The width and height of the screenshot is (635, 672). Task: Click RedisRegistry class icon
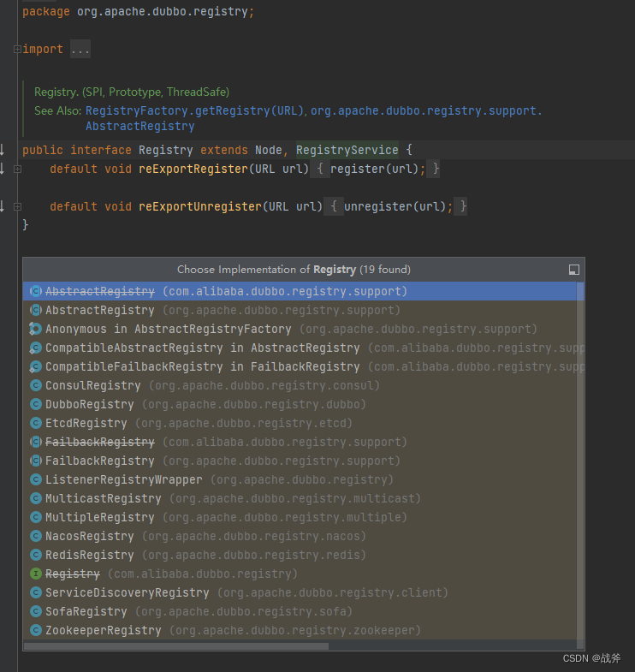[x=36, y=555]
